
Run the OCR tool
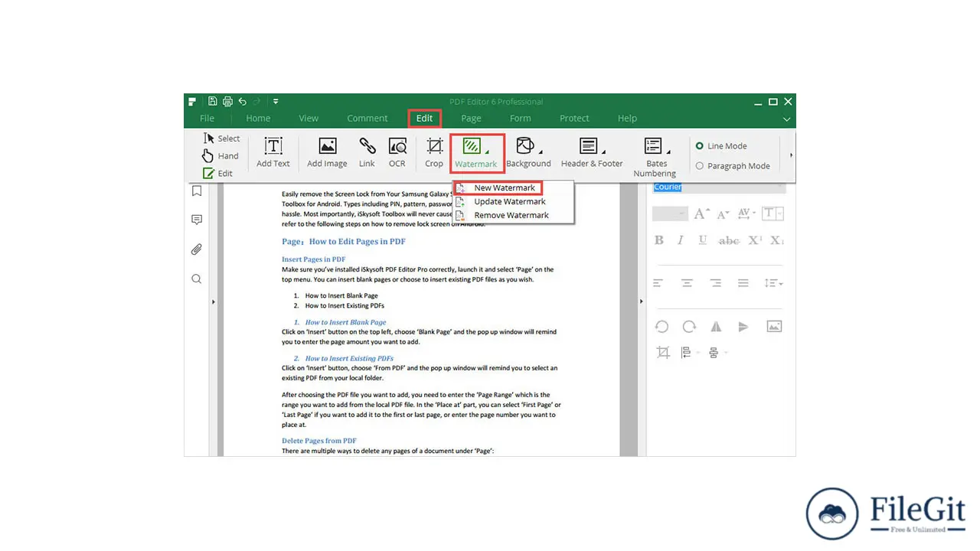(397, 152)
